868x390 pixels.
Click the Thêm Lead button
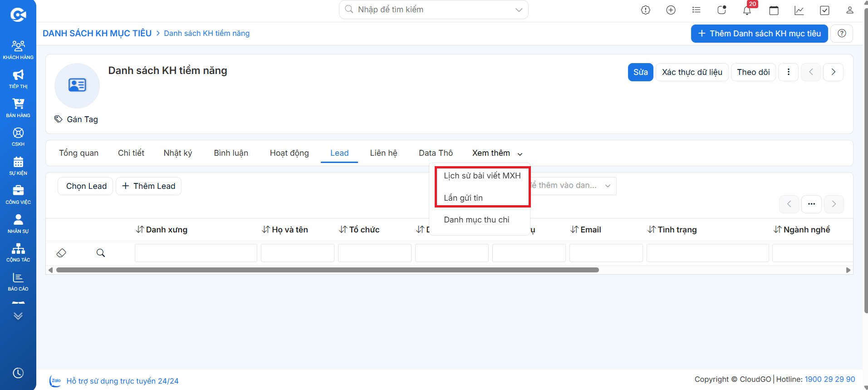click(148, 186)
